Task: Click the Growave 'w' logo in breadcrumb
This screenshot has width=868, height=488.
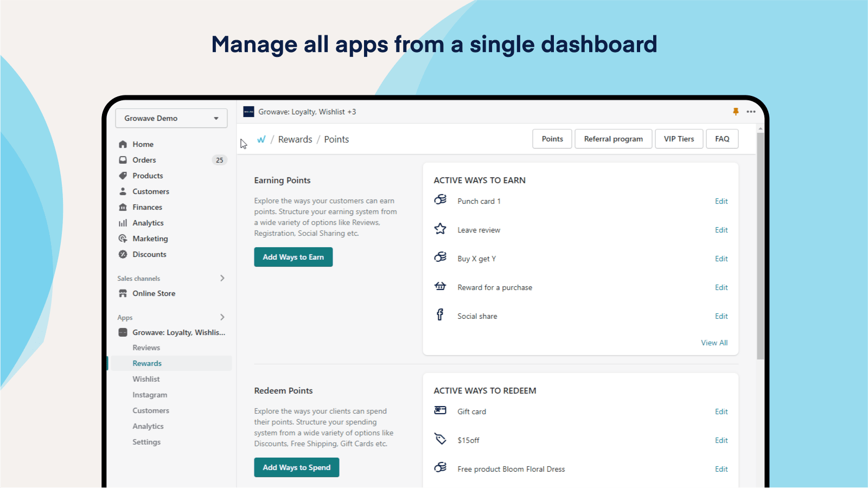Action: tap(262, 139)
